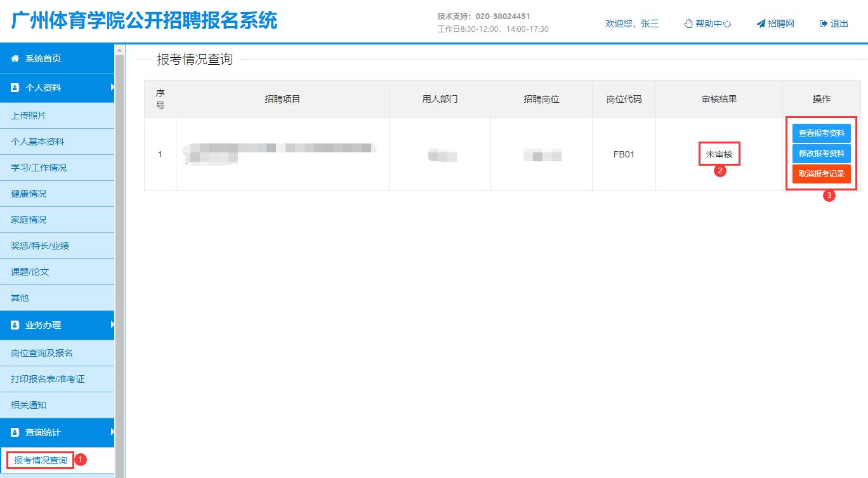The image size is (868, 478).
Task: Open 上传照片 in the sidebar
Action: pyautogui.click(x=29, y=116)
